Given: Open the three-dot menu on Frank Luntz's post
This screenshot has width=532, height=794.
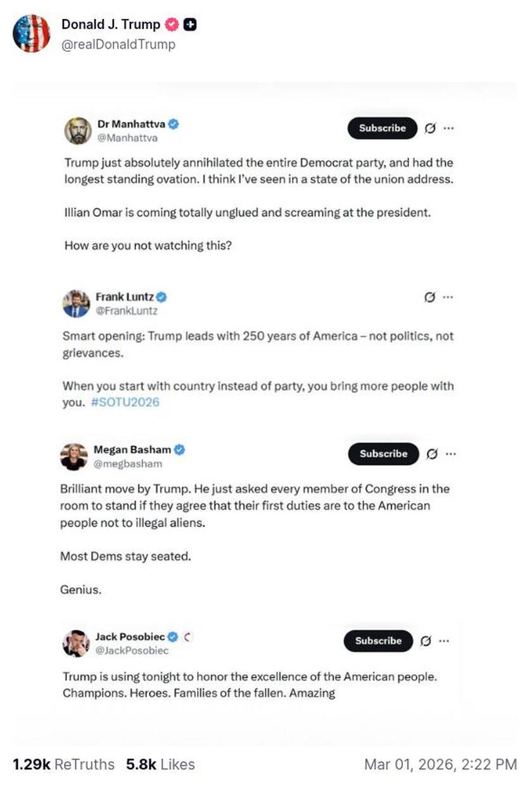Looking at the screenshot, I should pos(448,297).
